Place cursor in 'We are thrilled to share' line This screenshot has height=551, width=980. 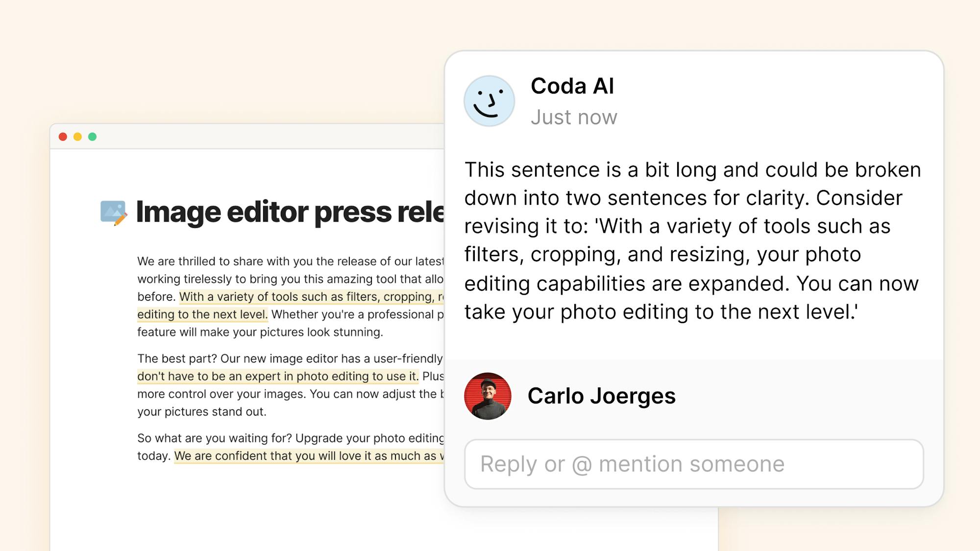(290, 262)
